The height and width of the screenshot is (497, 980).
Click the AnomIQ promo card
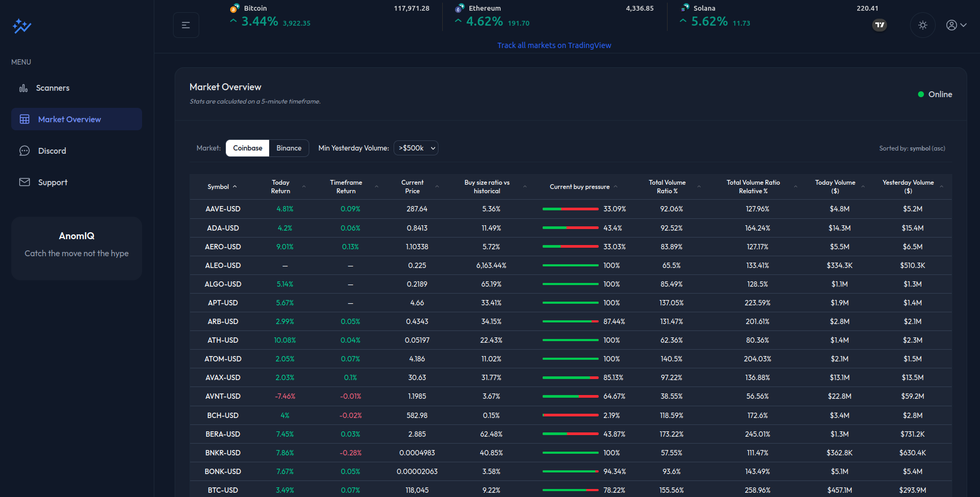(x=76, y=248)
